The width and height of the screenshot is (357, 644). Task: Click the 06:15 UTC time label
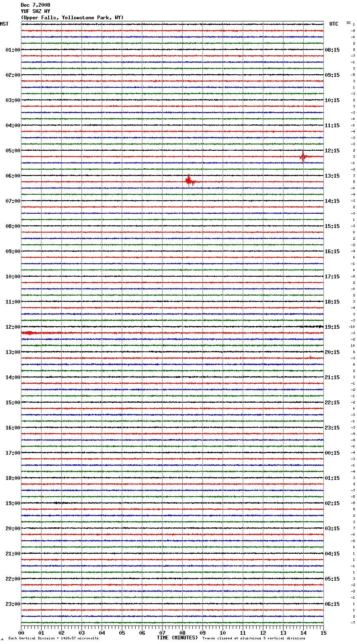(332, 604)
